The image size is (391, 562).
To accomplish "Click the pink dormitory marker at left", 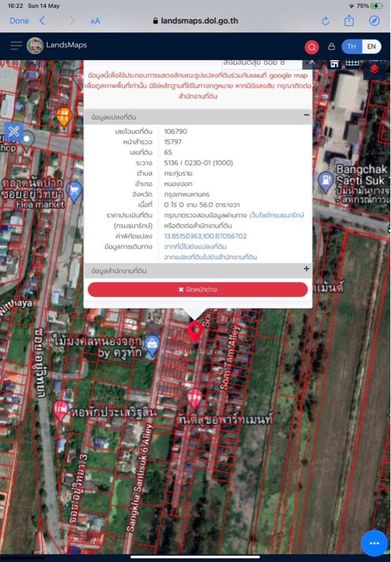I will pos(61,411).
